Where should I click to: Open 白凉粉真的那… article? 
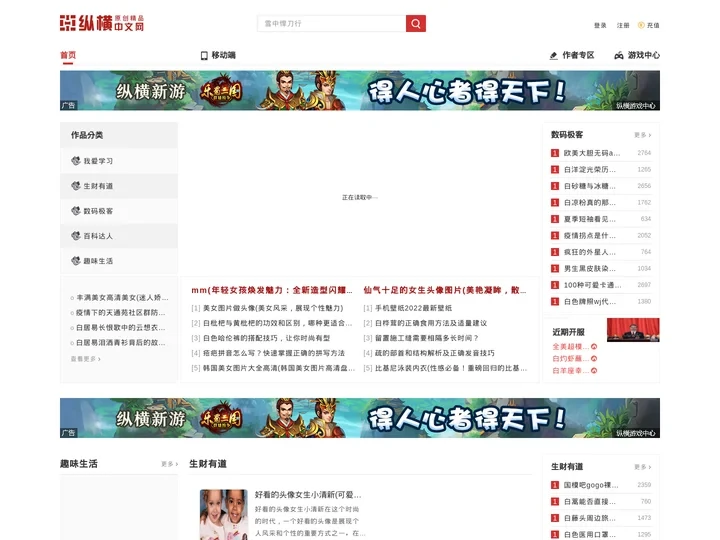click(590, 202)
